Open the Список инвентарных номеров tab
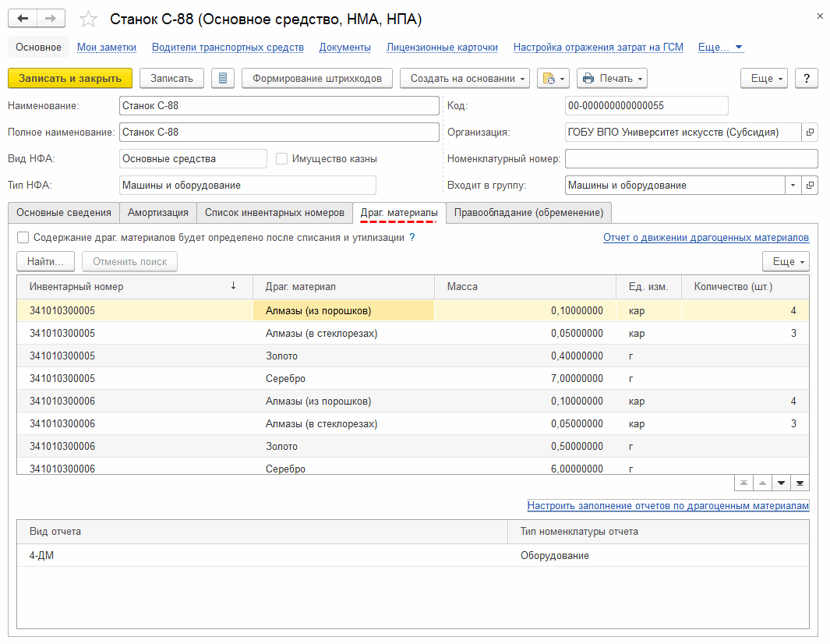This screenshot has width=830, height=644. [x=274, y=213]
